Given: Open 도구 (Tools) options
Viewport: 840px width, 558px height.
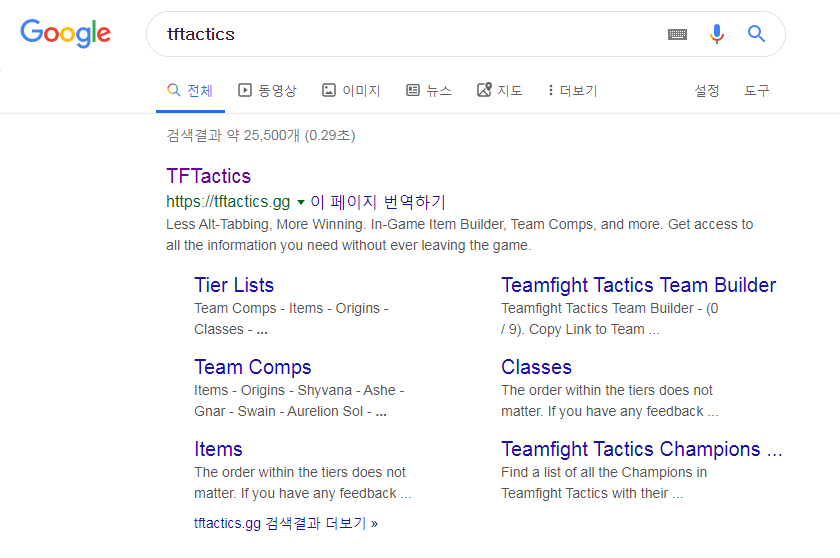Looking at the screenshot, I should (756, 91).
